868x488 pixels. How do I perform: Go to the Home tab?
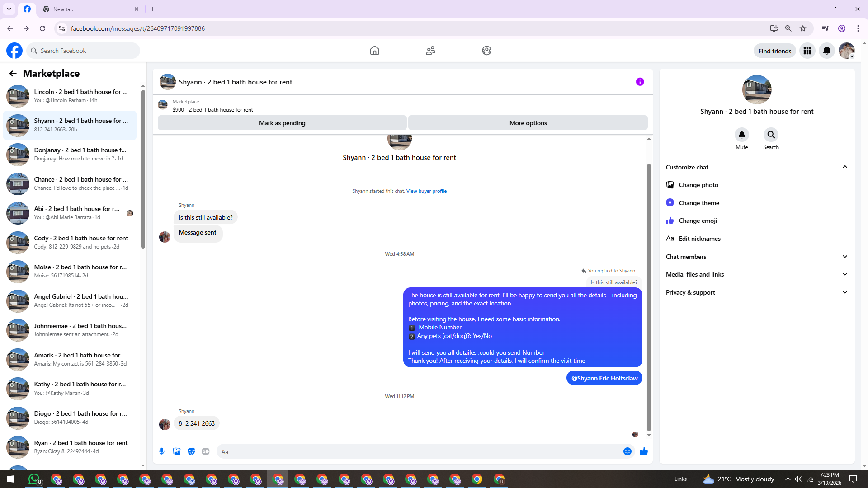(374, 51)
